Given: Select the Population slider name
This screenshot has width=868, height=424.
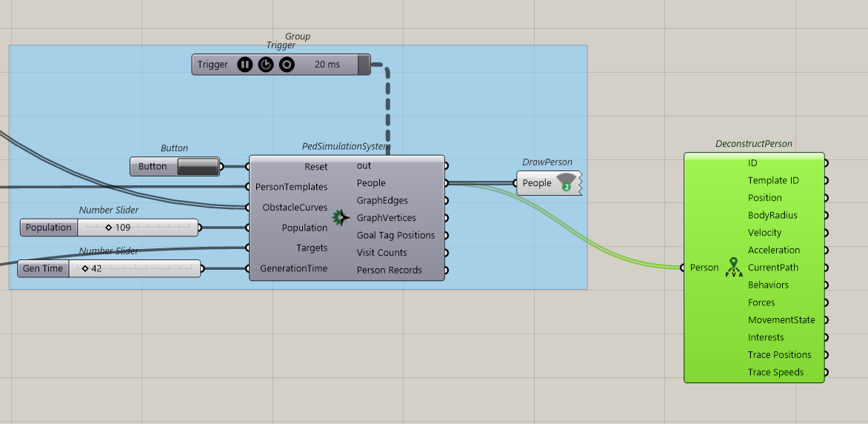Looking at the screenshot, I should [49, 228].
